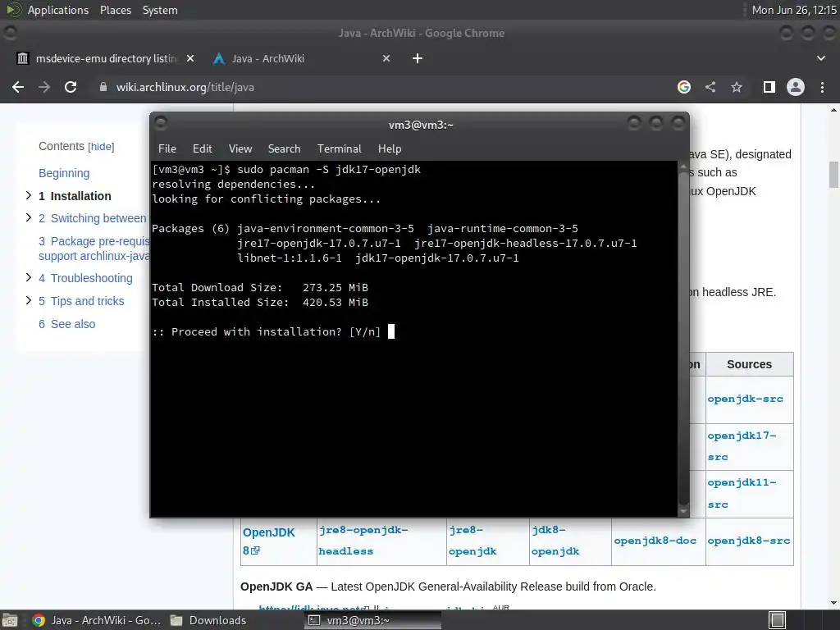Image resolution: width=840 pixels, height=630 pixels.
Task: Open Chrome profile avatar
Action: click(x=796, y=87)
